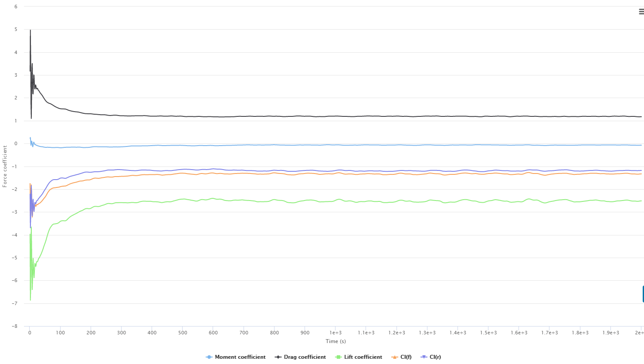Screen dimensions: 644x364
Task: Toggle Drag coefficient series legend label
Action: 305,357
